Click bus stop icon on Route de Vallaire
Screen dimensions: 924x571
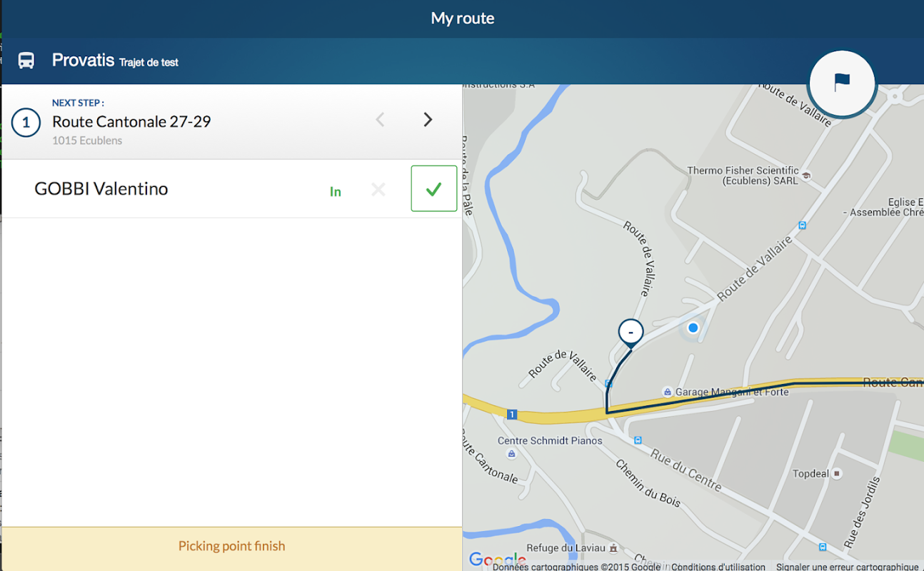802,226
